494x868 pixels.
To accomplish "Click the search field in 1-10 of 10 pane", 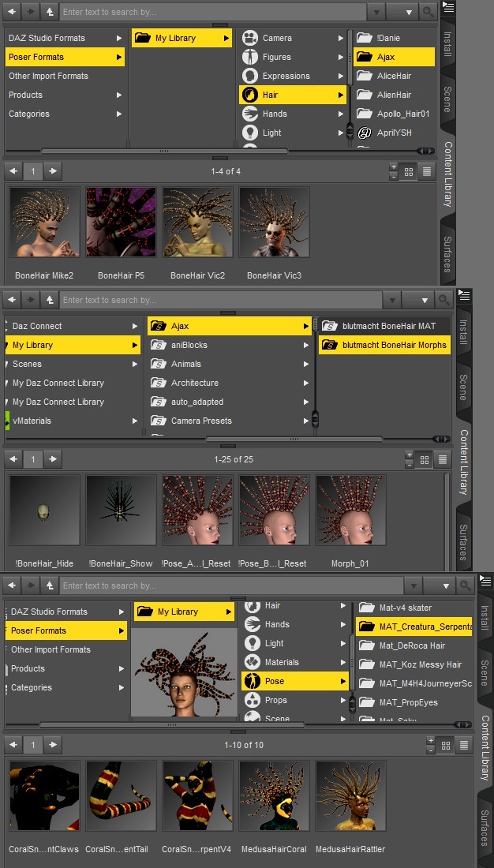I will coord(231,586).
